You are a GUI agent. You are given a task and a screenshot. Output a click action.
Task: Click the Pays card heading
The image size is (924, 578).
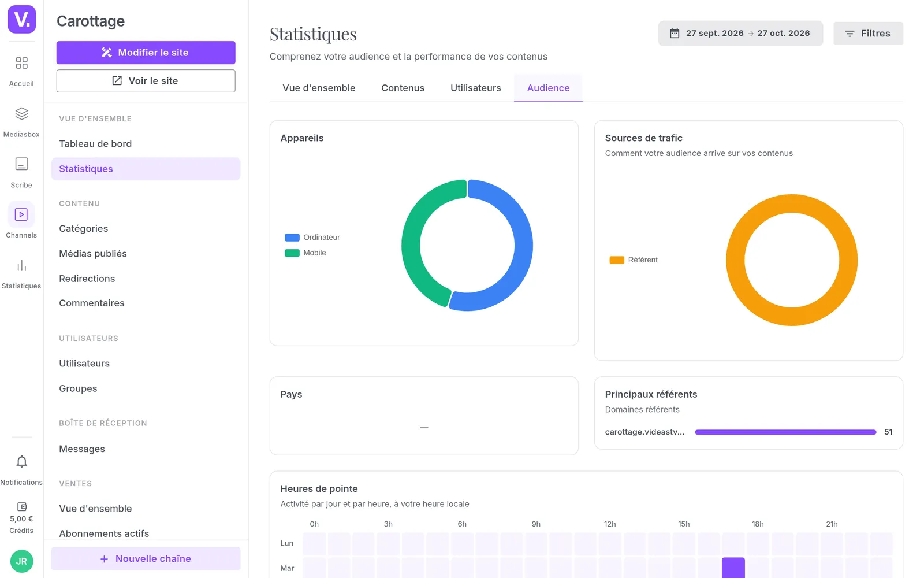291,394
